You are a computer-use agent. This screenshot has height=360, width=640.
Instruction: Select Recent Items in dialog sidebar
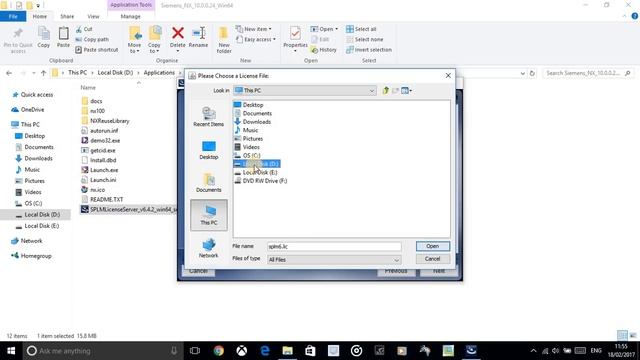point(209,117)
